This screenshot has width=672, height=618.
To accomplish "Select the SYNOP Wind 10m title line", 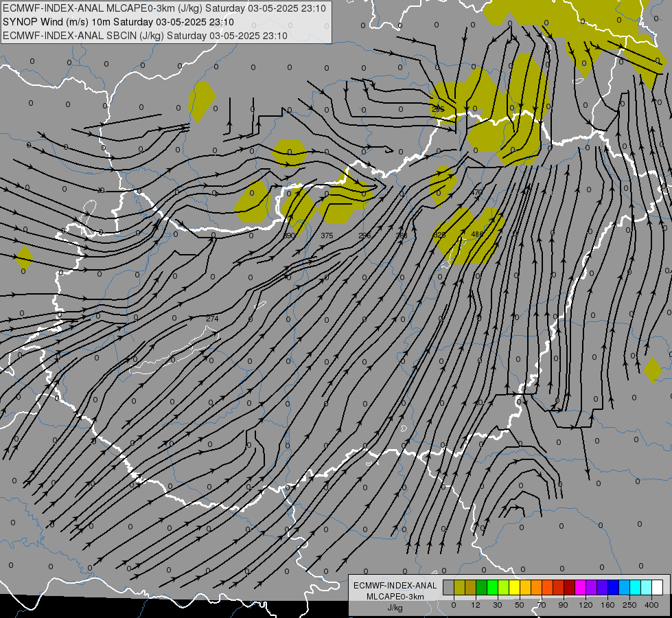I will 118,22.
